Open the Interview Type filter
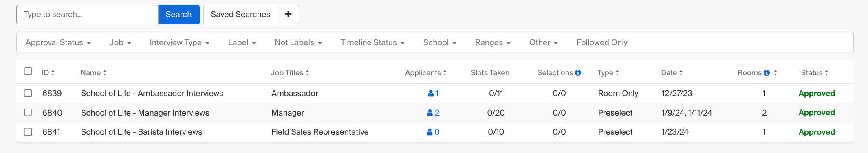 click(180, 42)
